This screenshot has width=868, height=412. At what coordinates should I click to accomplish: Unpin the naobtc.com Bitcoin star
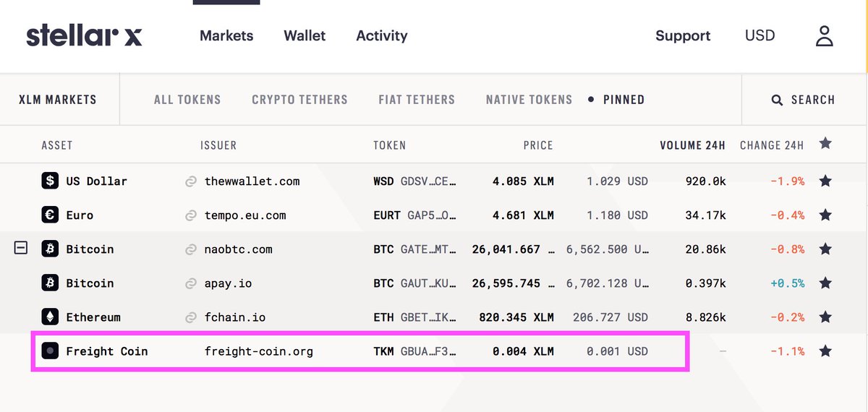825,249
